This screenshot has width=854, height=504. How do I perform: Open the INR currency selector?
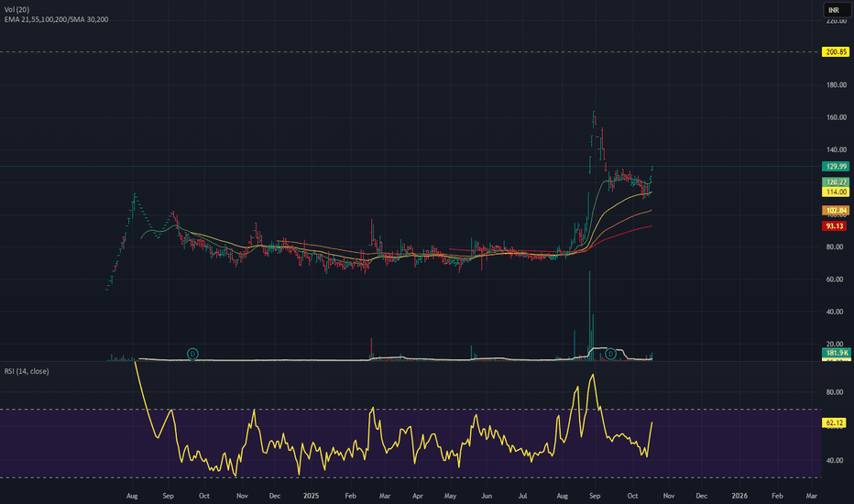click(x=833, y=10)
